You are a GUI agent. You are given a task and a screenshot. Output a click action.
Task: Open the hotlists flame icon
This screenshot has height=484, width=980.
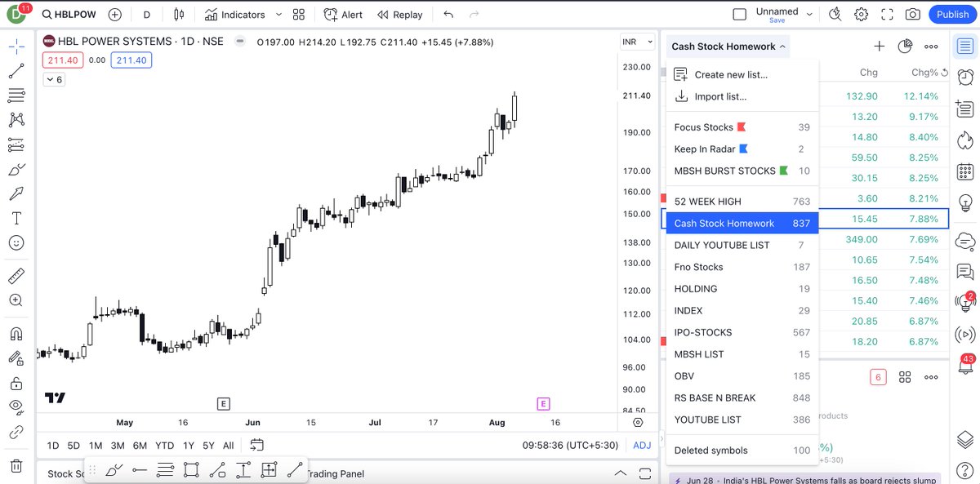964,139
